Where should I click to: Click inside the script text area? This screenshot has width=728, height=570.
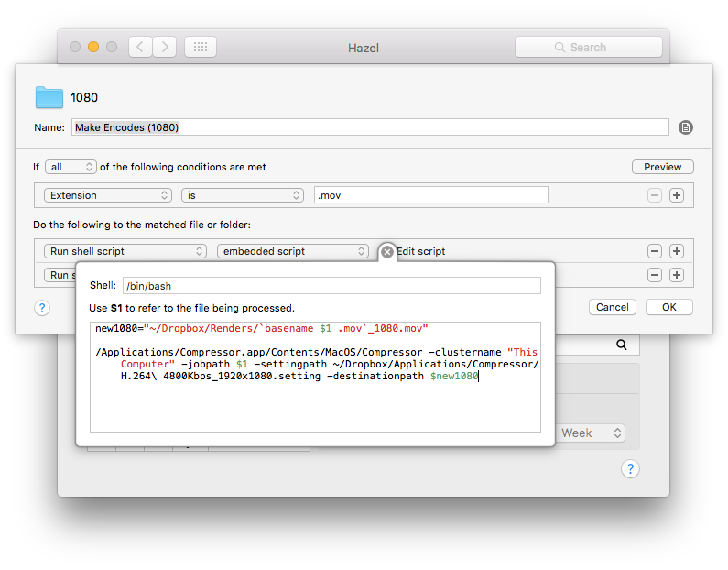coord(315,377)
